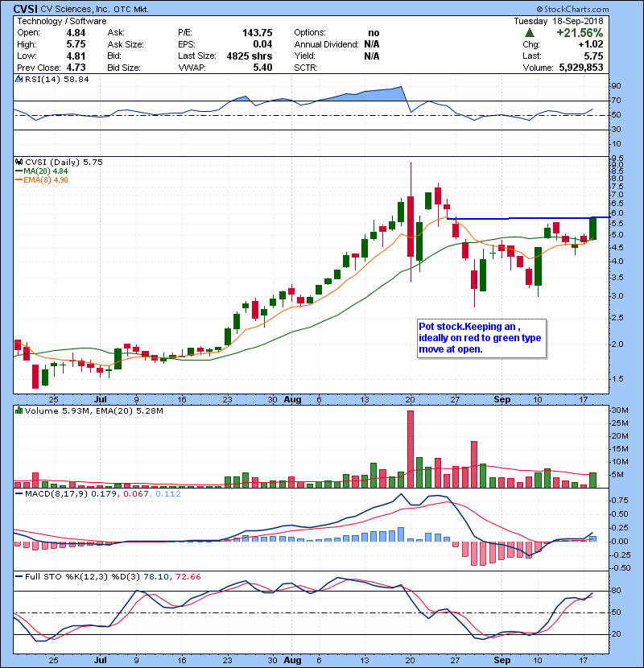Click the Volume 5,929,853 figure in header
The image size is (644, 668).
581,68
